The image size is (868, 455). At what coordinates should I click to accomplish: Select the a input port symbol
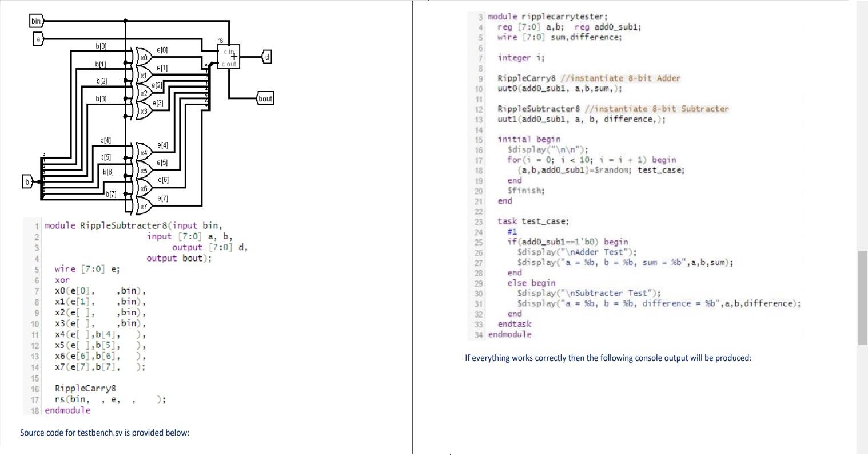pyautogui.click(x=38, y=39)
